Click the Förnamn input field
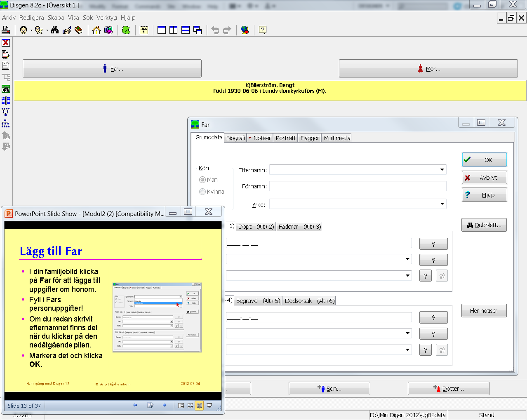This screenshot has height=420, width=527. pyautogui.click(x=358, y=186)
